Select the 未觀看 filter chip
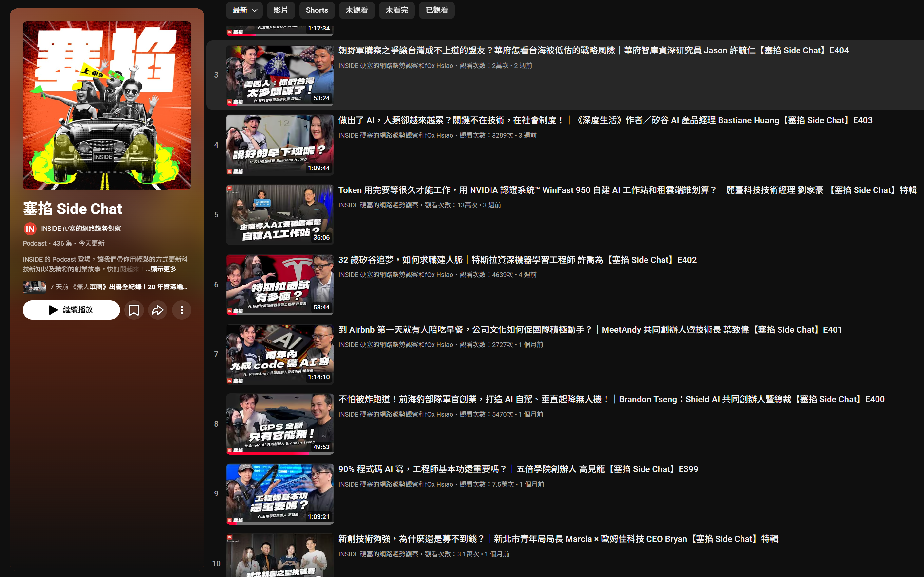 tap(356, 10)
